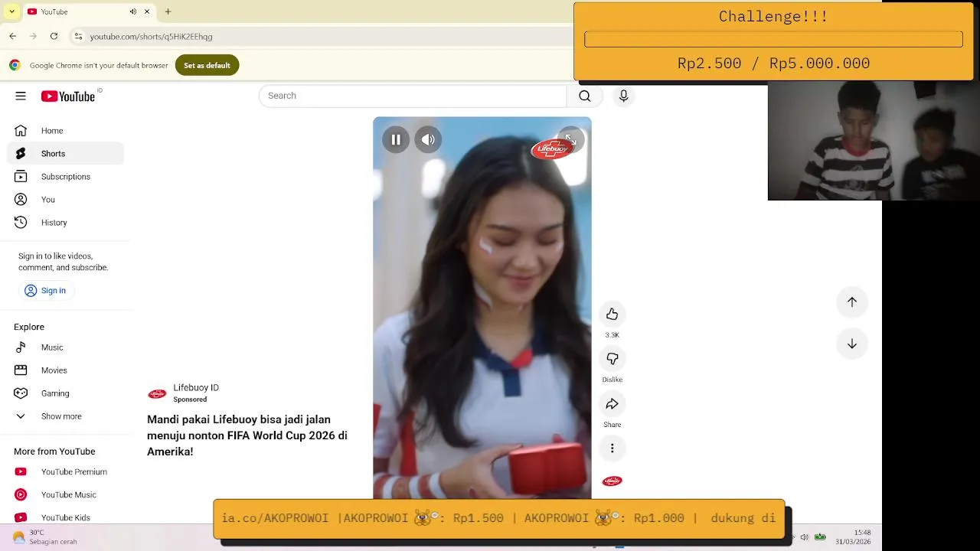Screen dimensions: 980x551
Task: Open Chrome tab search dropdown
Action: (11, 11)
